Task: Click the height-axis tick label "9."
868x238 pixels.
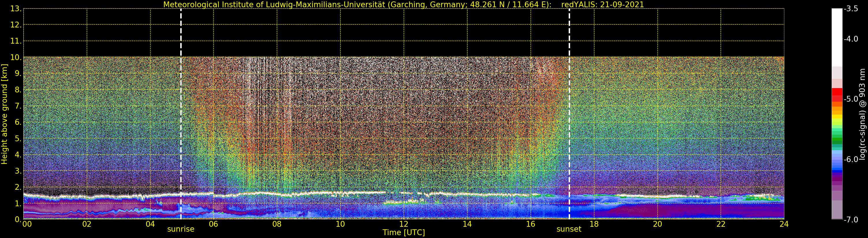Action: click(x=18, y=74)
